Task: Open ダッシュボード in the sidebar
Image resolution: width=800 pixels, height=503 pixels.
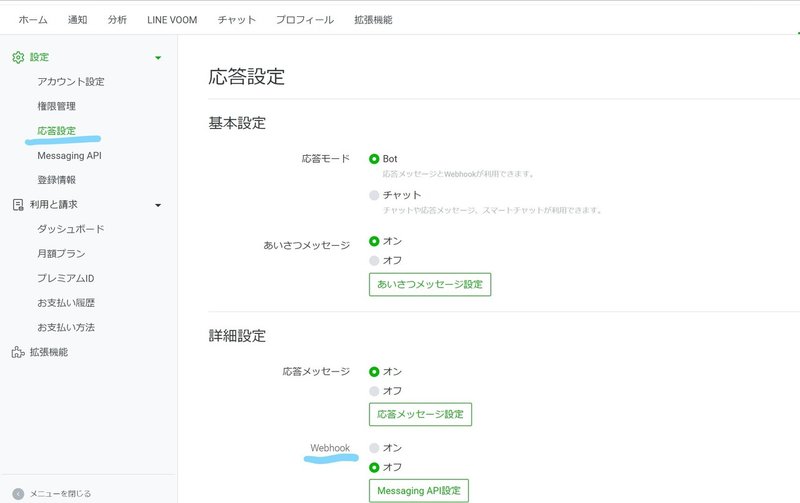Action: (x=70, y=229)
